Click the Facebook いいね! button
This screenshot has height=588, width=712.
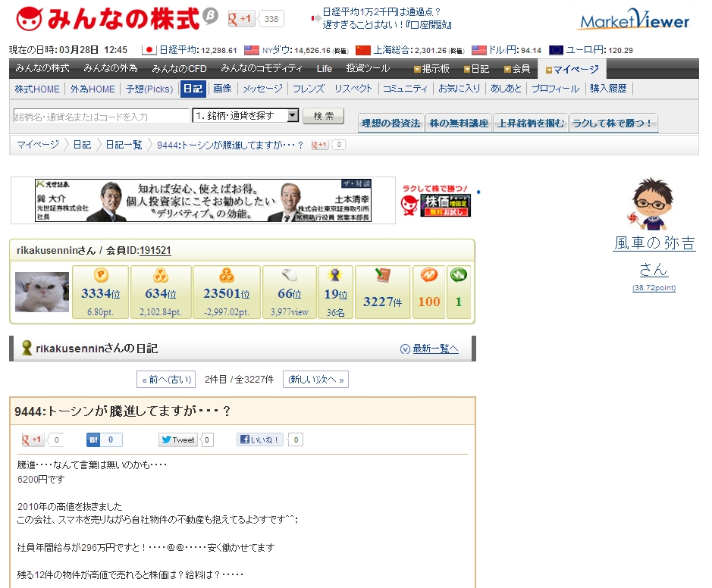[x=260, y=439]
